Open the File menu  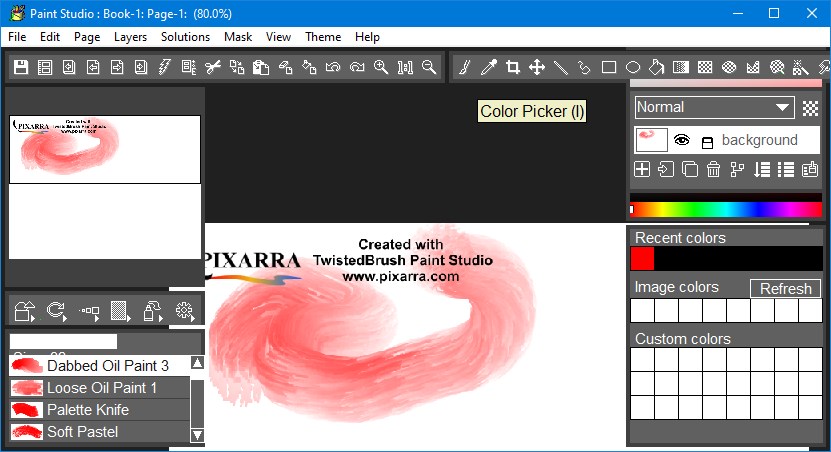coord(17,37)
